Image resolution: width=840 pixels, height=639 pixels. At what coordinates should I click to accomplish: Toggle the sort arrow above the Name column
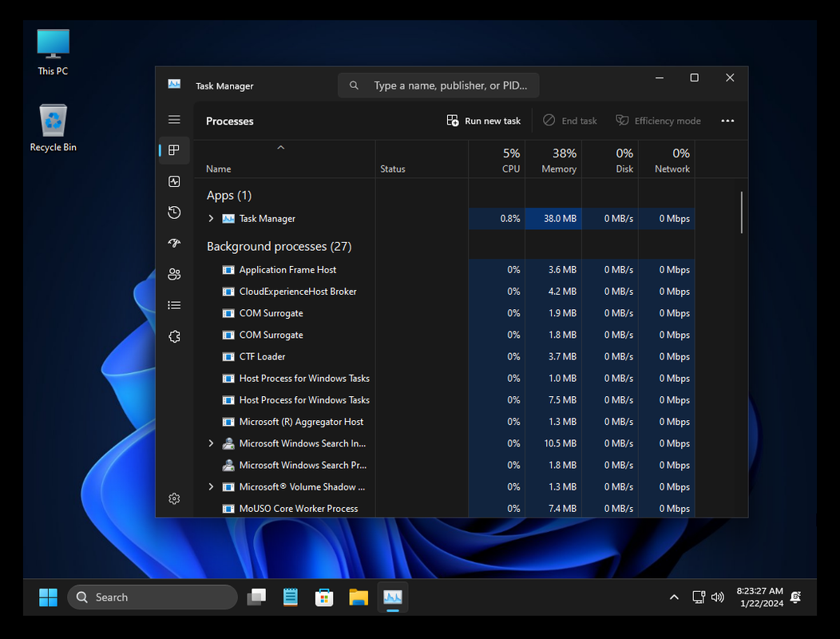tap(281, 148)
